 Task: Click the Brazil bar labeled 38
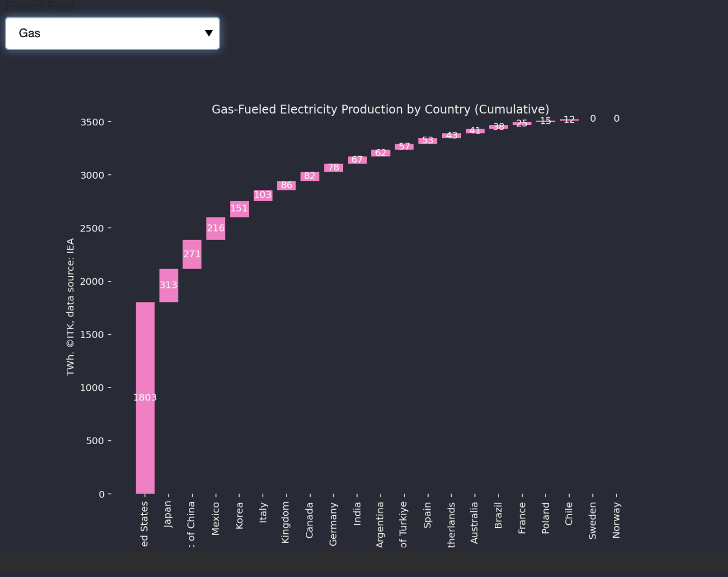(499, 127)
